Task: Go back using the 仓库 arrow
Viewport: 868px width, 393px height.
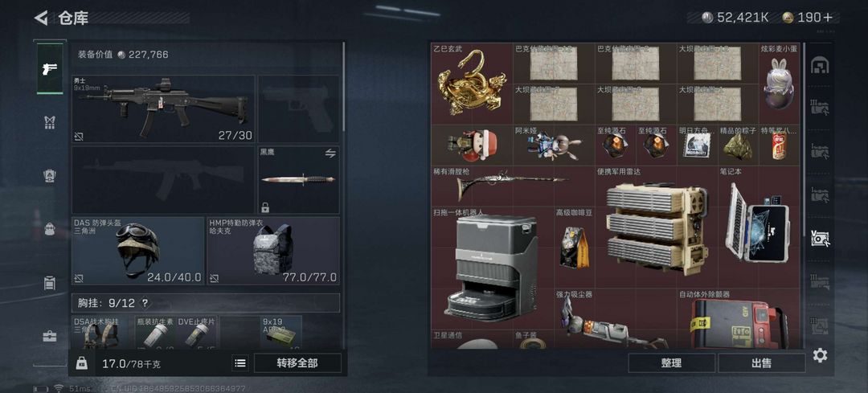Action: 42,18
